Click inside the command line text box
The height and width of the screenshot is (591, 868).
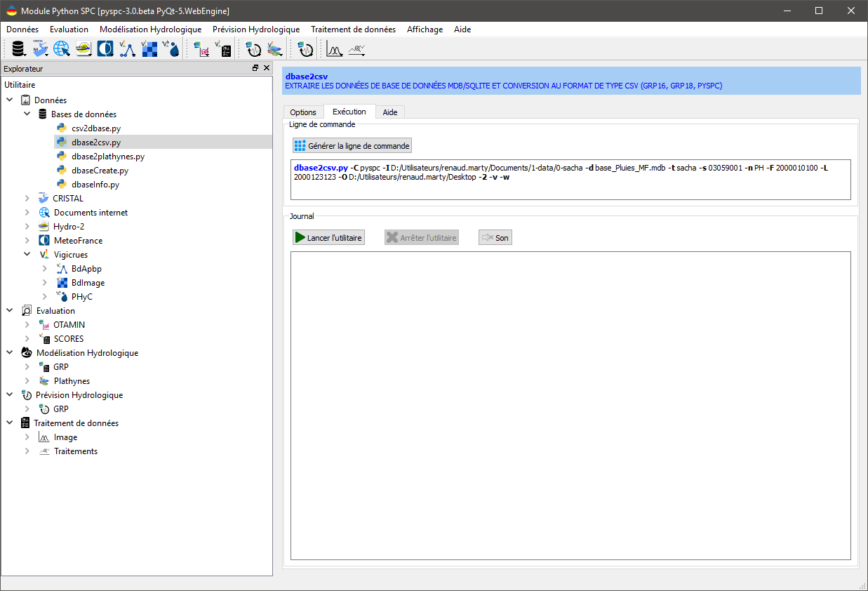coord(570,180)
